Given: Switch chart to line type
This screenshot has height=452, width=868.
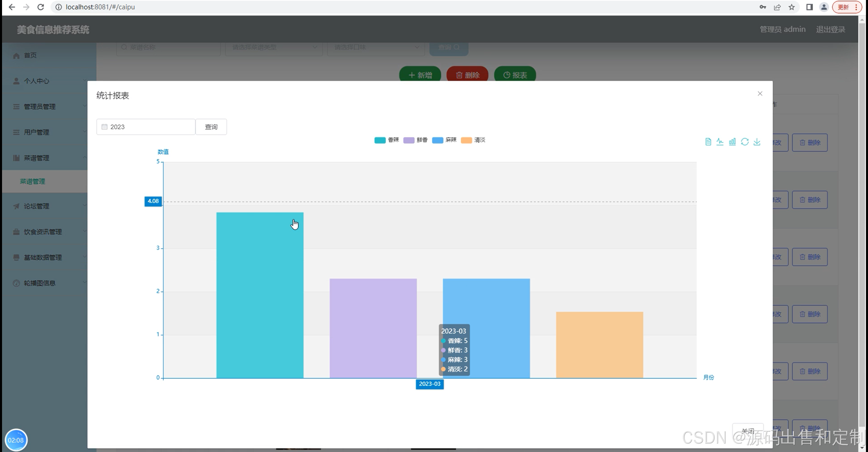Looking at the screenshot, I should 720,142.
